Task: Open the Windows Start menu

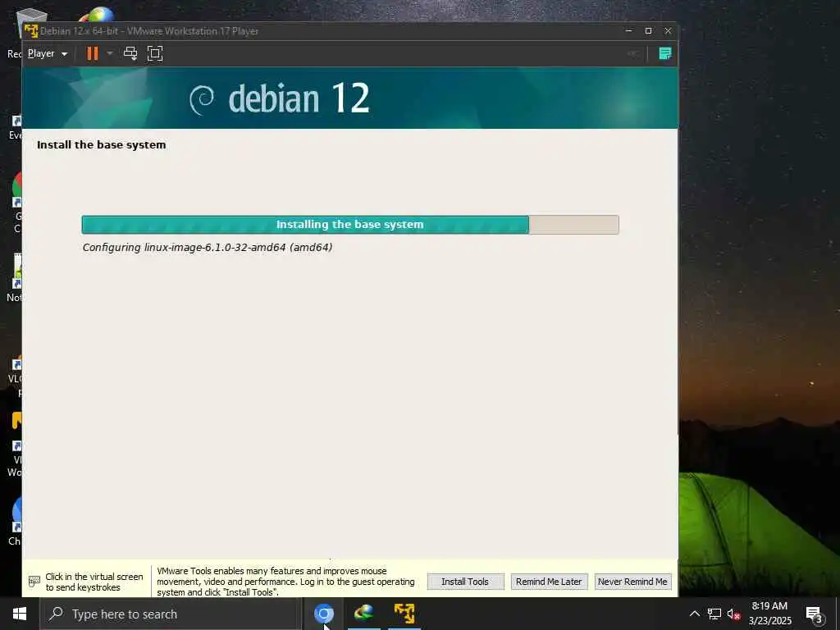Action: (20, 614)
